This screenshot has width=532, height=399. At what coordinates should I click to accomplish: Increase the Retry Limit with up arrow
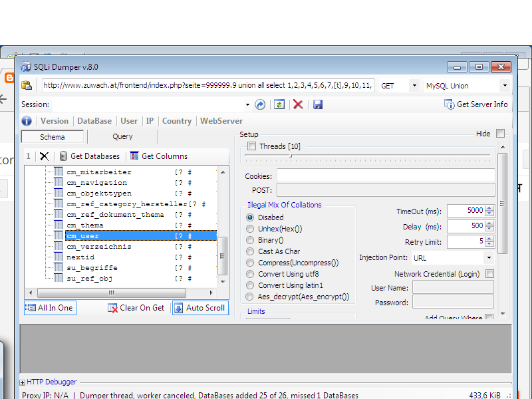click(x=489, y=239)
